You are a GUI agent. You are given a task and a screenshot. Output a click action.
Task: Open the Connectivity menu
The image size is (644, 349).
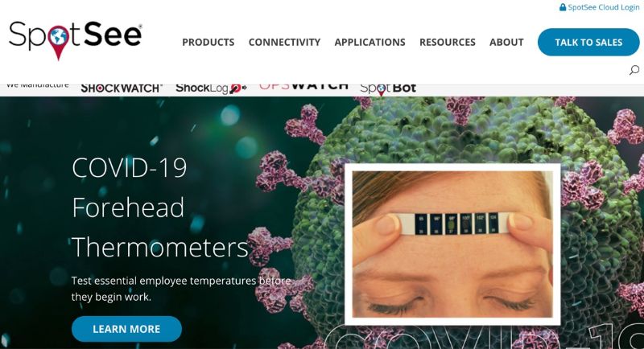284,43
